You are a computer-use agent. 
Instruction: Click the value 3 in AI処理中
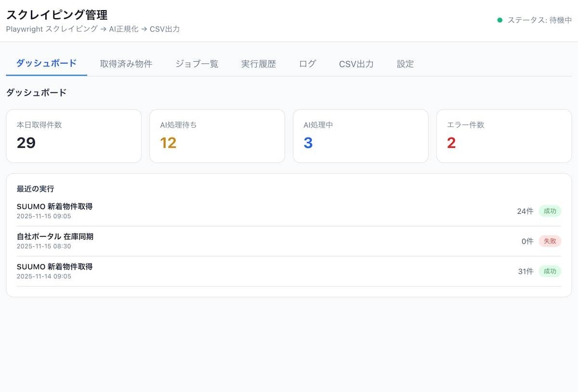[x=308, y=143]
